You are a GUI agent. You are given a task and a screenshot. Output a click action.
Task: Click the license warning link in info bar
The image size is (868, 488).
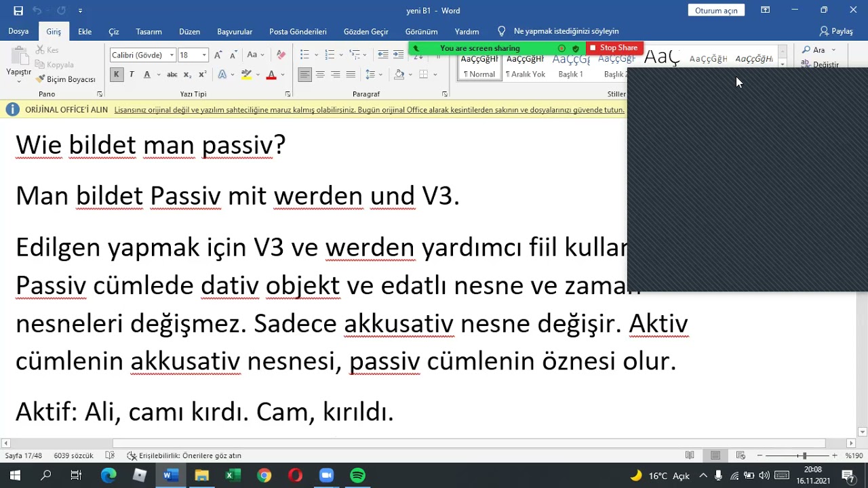point(369,110)
